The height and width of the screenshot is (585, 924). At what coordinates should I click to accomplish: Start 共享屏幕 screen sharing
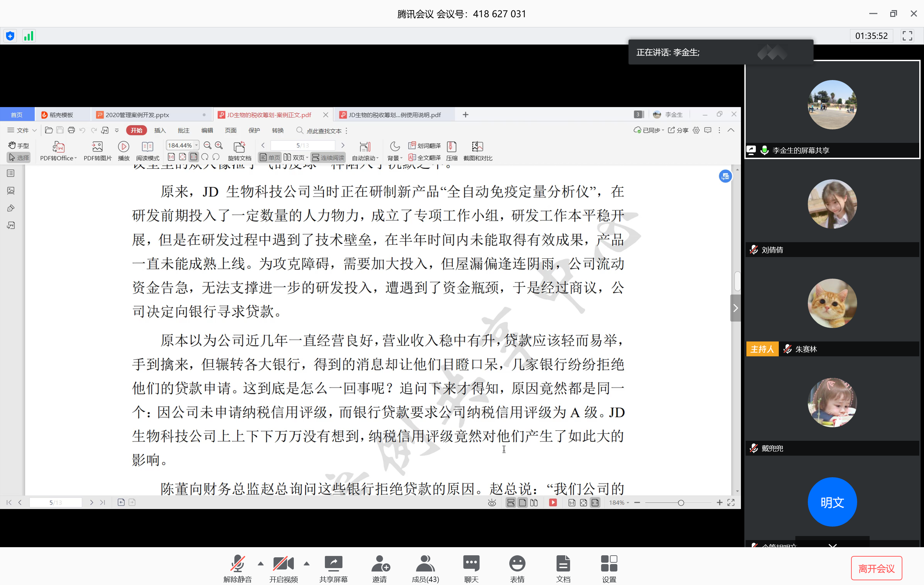tap(333, 568)
